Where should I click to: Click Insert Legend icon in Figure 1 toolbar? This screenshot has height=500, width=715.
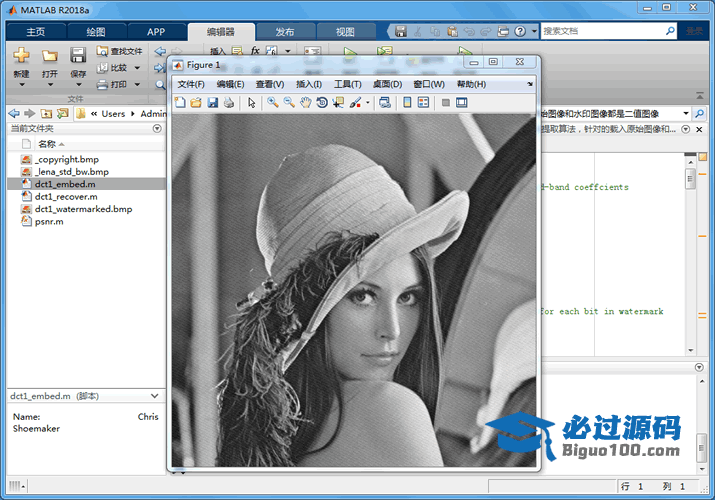pyautogui.click(x=423, y=103)
